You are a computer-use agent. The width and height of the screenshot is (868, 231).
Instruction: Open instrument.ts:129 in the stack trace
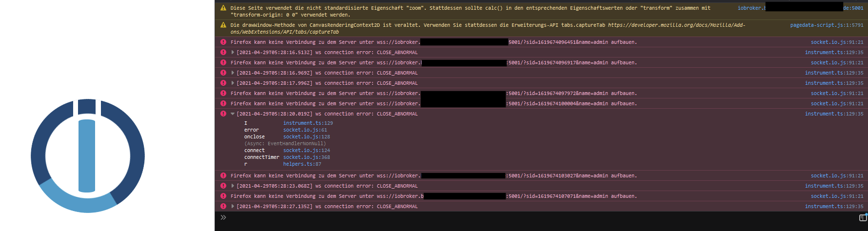[x=308, y=123]
